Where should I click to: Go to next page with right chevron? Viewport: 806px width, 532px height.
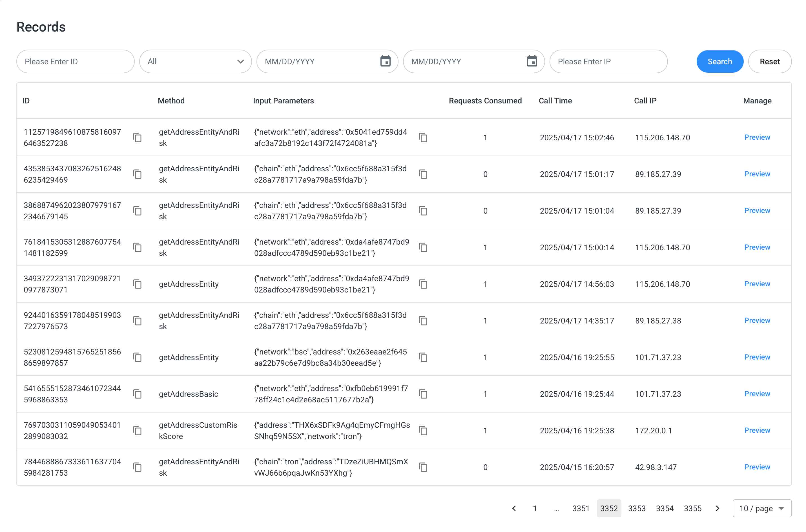click(718, 508)
